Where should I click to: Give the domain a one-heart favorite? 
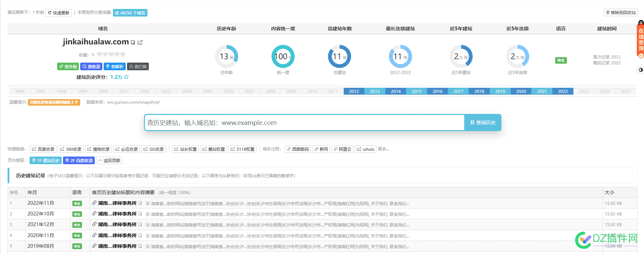tap(100, 54)
